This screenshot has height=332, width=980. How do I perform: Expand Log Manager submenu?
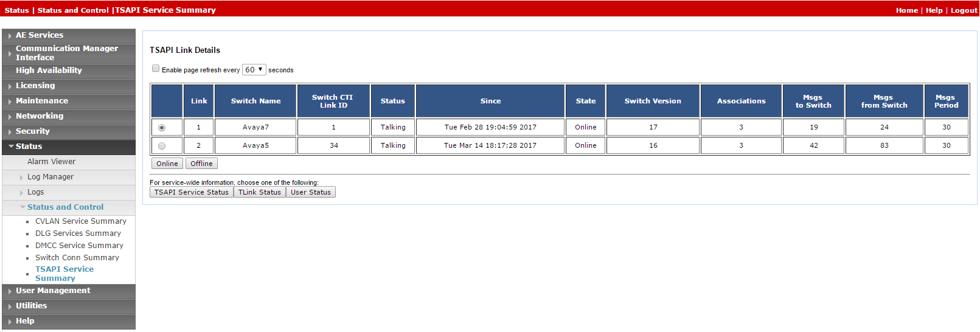(x=50, y=177)
